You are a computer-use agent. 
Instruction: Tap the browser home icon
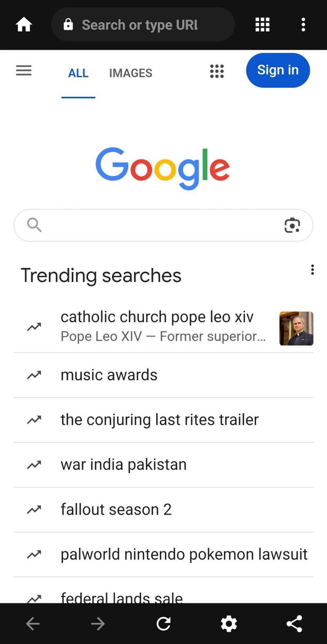click(x=24, y=25)
